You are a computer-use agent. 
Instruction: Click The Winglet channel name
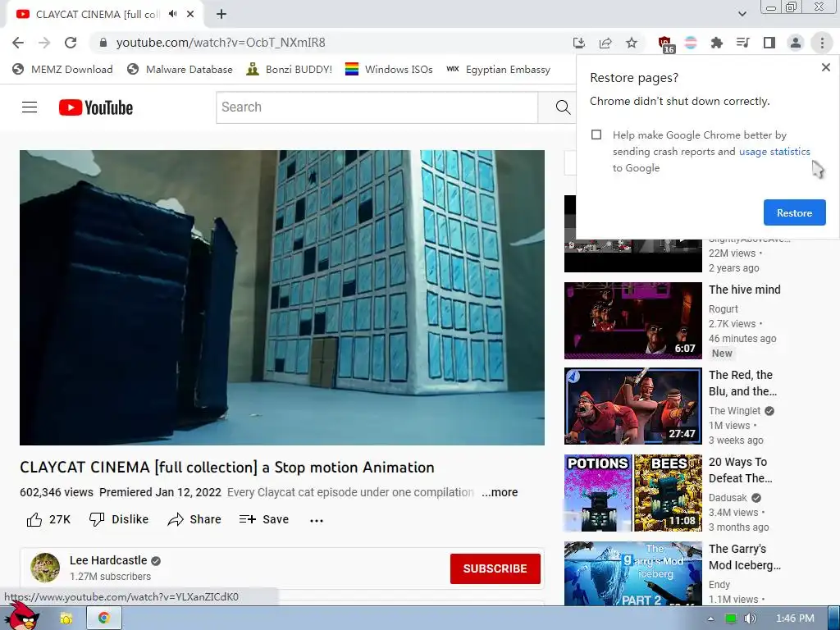(x=734, y=411)
